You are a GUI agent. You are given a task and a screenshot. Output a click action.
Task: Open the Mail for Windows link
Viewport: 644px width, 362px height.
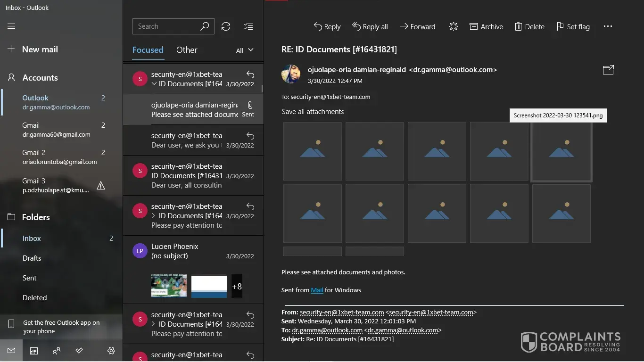pyautogui.click(x=317, y=290)
